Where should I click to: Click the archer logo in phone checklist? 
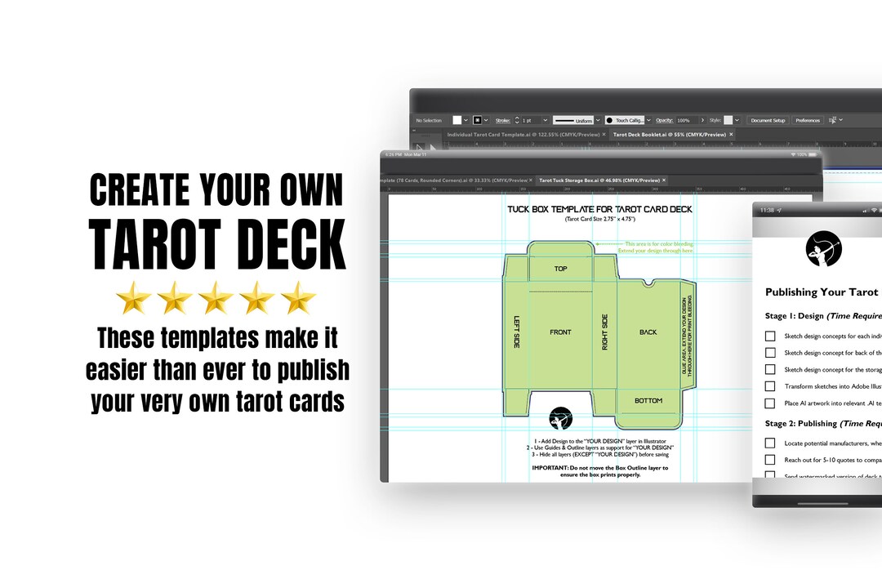[x=823, y=249]
